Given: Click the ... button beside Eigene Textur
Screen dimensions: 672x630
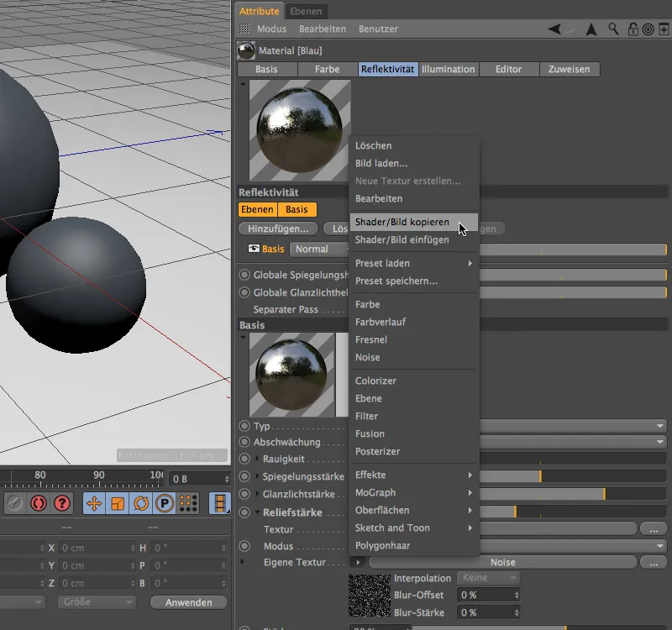Looking at the screenshot, I should click(654, 562).
